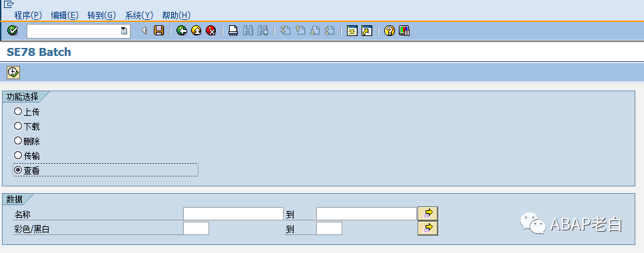
Task: Open multiple selection for 彩色/黑白
Action: [428, 228]
